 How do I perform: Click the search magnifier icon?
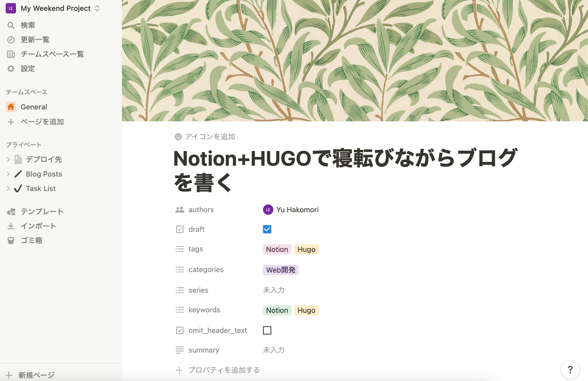pos(11,25)
